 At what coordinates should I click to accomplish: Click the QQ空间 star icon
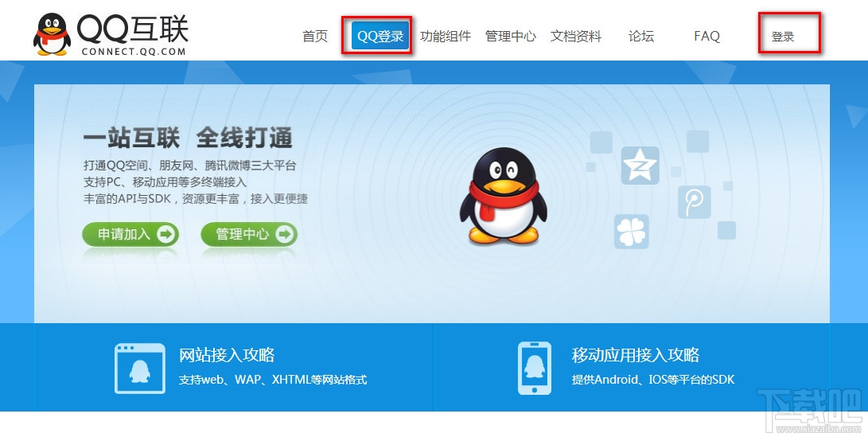click(640, 165)
